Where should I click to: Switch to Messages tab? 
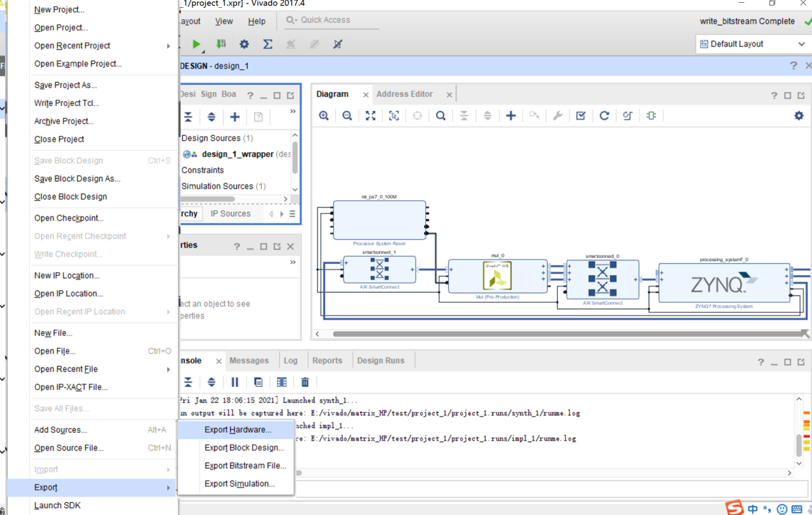(249, 361)
